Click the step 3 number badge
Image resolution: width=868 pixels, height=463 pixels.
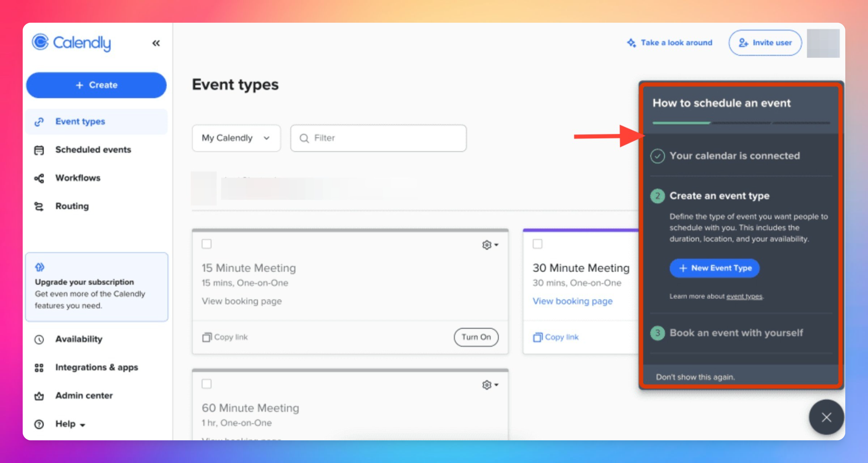657,333
